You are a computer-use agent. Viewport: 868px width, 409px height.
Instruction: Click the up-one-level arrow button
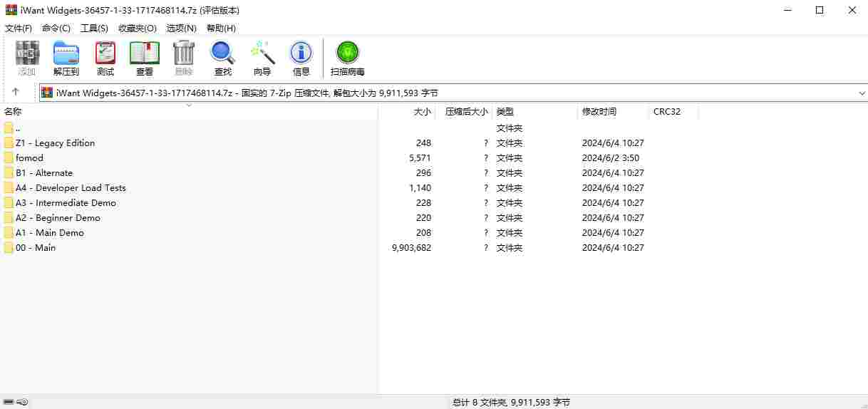pyautogui.click(x=16, y=92)
